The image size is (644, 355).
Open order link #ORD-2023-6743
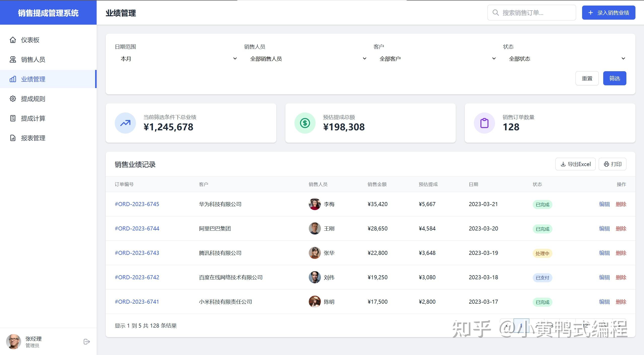tap(137, 253)
